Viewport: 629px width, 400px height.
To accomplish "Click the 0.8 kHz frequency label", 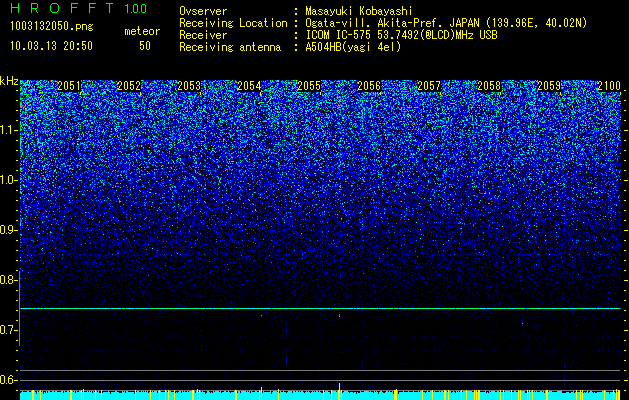I will 9,280.
